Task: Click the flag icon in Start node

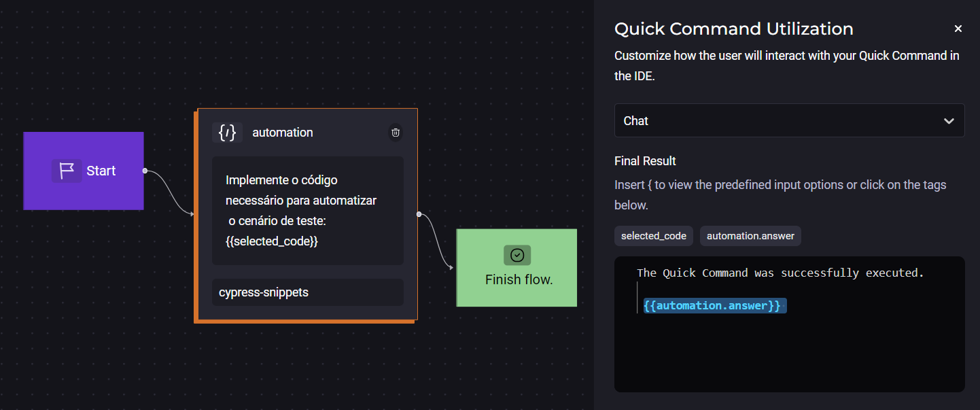Action: 67,171
